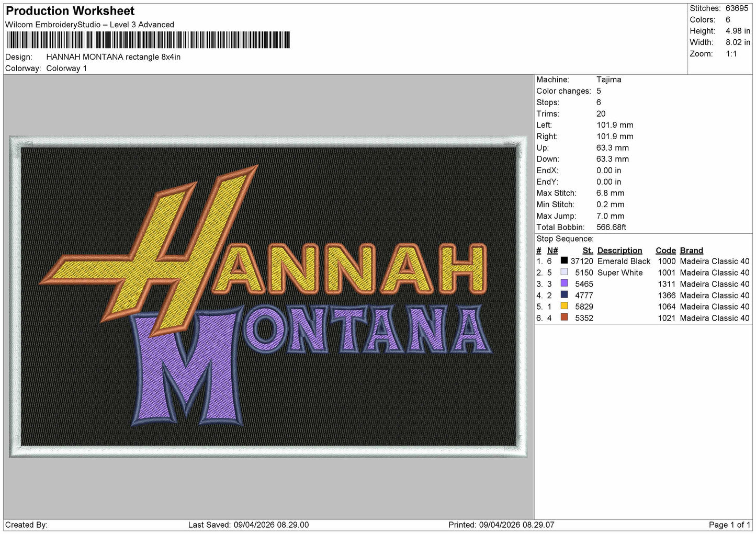
Task: Click the 'Color changes:' label
Action: [x=563, y=91]
